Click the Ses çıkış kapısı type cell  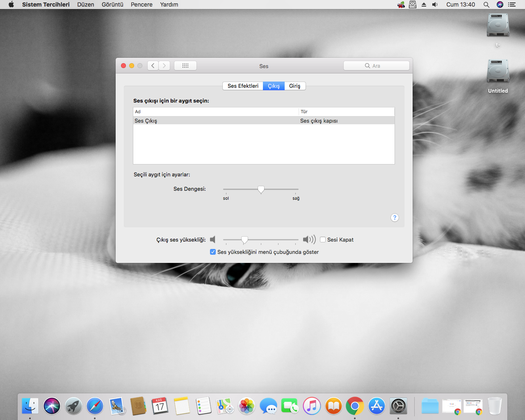click(319, 121)
